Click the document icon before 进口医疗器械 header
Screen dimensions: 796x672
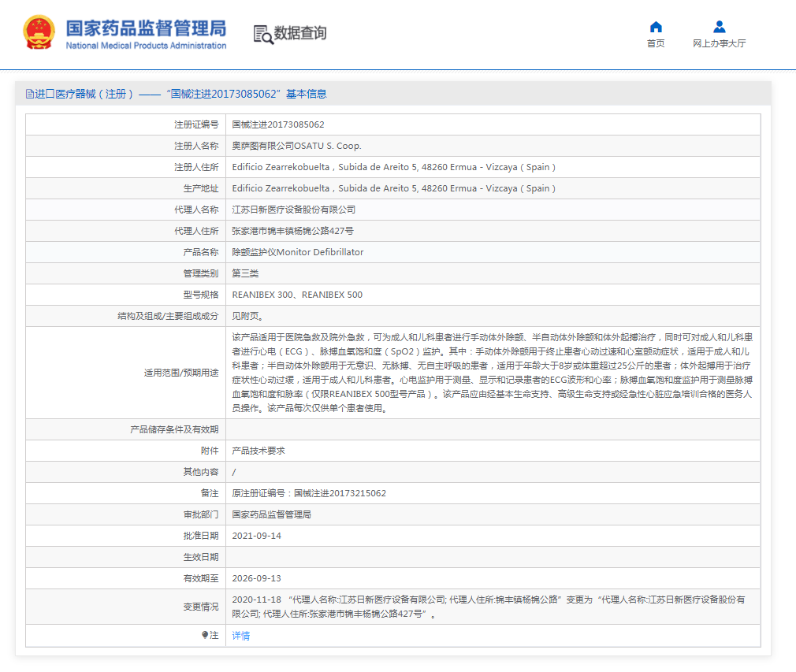point(30,94)
